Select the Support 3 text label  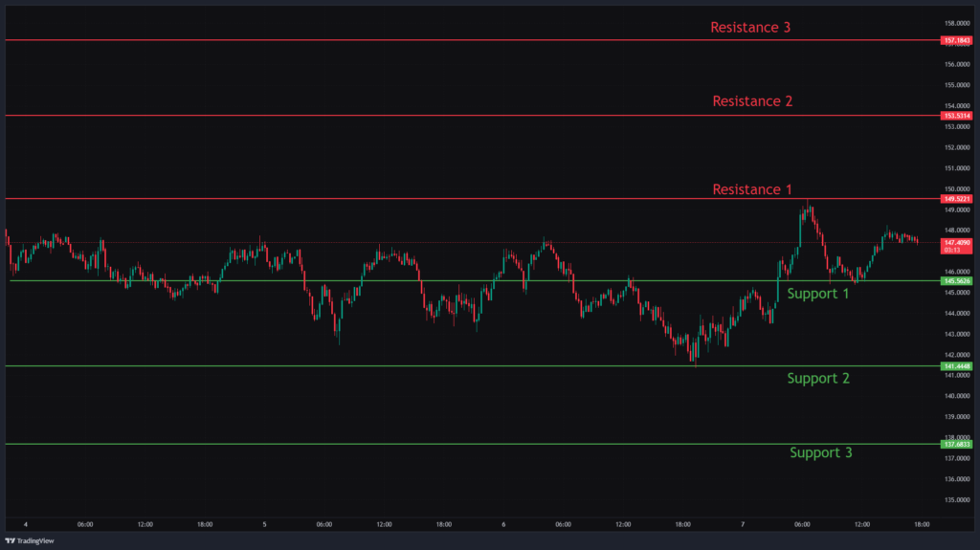(820, 452)
